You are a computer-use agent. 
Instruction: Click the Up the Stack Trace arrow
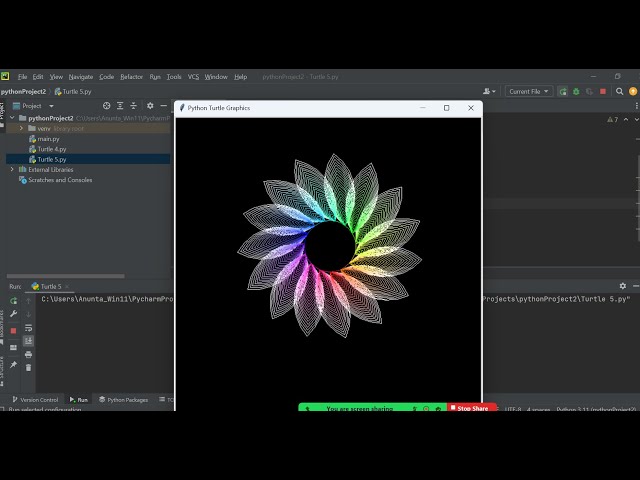click(x=28, y=301)
